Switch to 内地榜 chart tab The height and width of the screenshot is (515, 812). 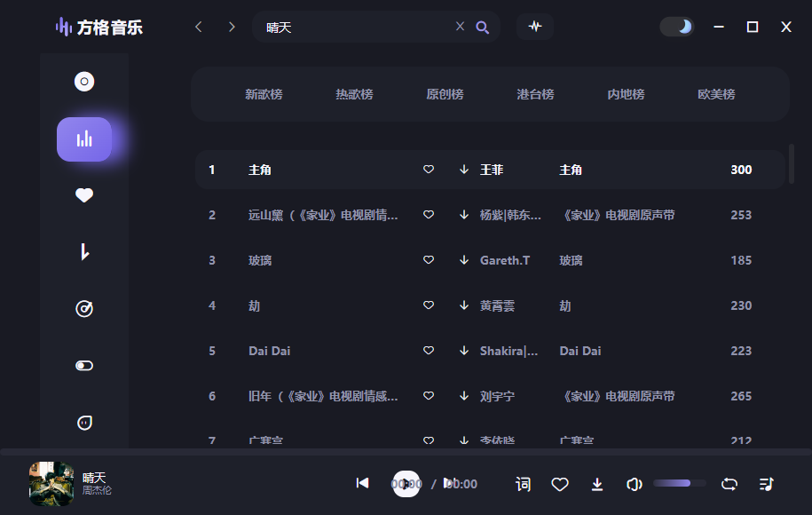pyautogui.click(x=627, y=94)
